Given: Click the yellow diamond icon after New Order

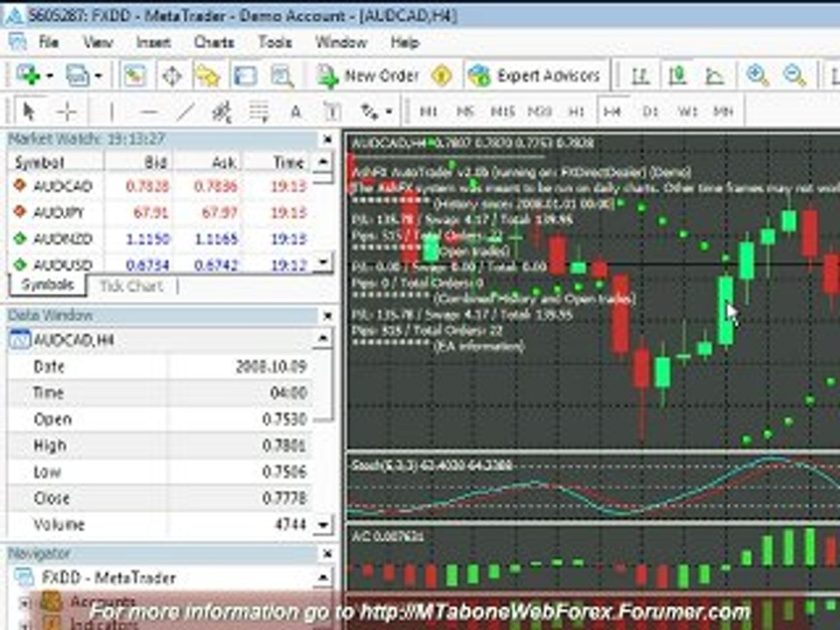Looking at the screenshot, I should click(442, 76).
